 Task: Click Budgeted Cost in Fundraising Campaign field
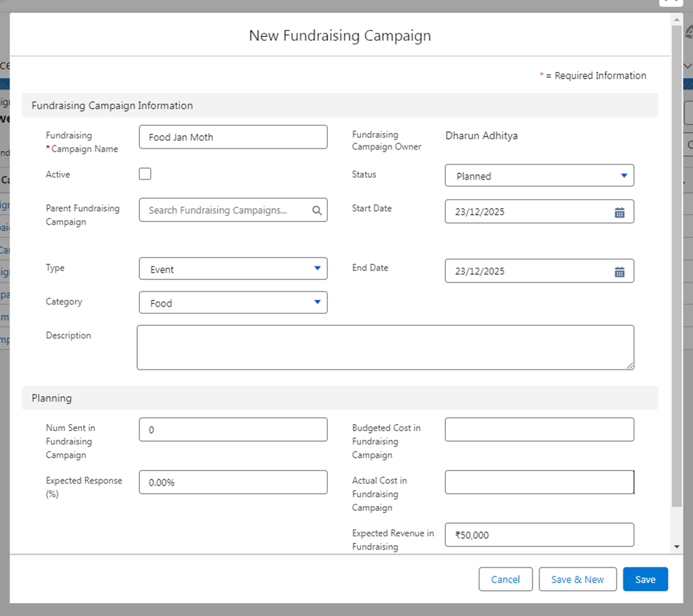(539, 430)
